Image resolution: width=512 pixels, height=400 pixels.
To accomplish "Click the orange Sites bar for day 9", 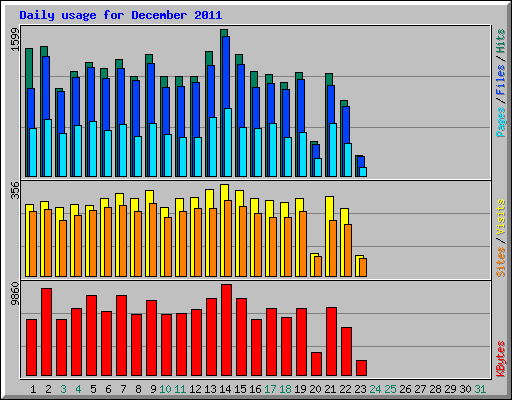I will 153,240.
